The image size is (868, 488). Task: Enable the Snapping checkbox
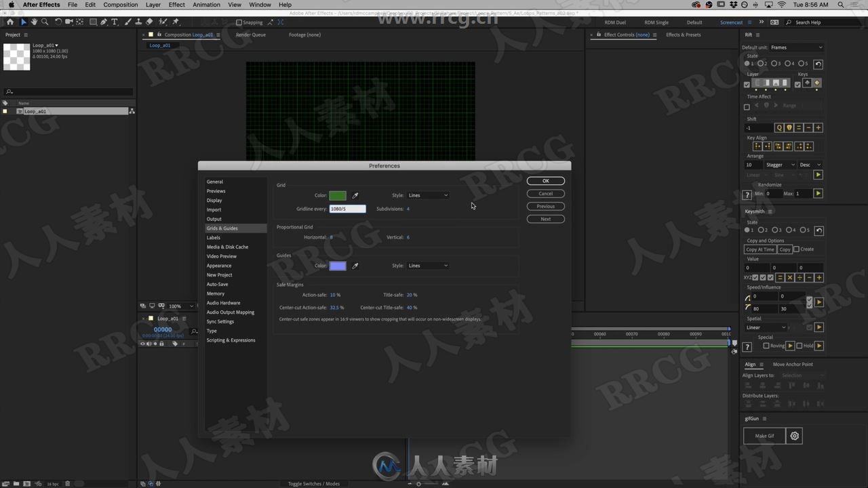click(239, 22)
